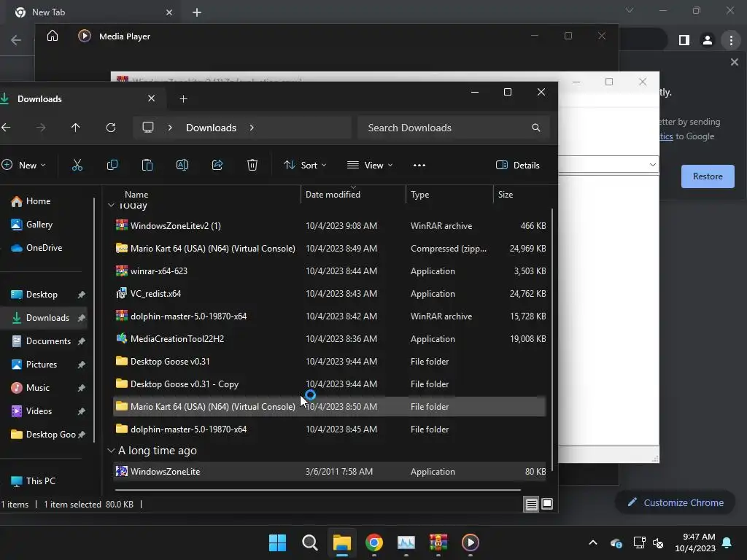Open the New item dropdown
Image resolution: width=747 pixels, height=560 pixels.
click(x=24, y=166)
